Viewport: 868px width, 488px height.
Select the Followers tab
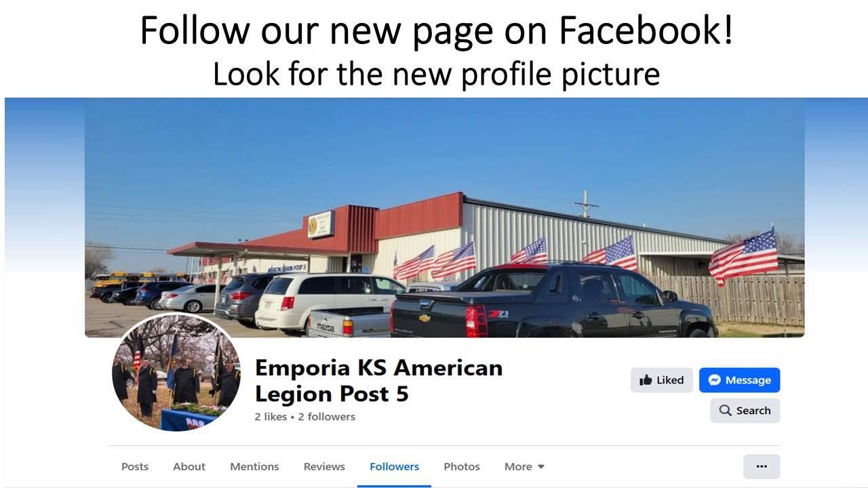[x=394, y=466]
